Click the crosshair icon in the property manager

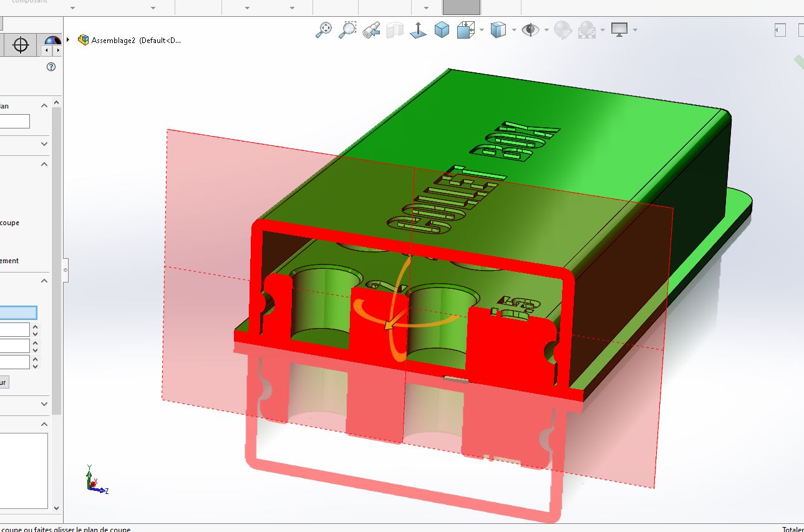(x=21, y=44)
